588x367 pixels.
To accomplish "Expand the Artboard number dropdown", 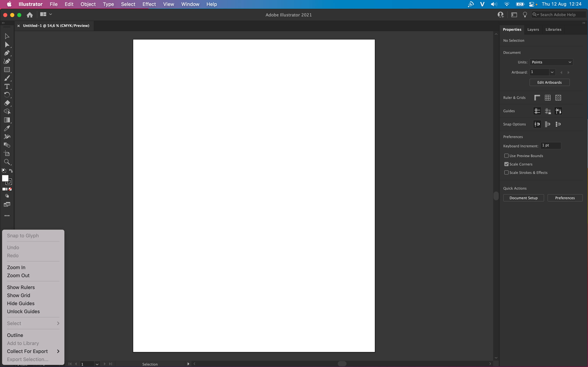I will coord(552,72).
